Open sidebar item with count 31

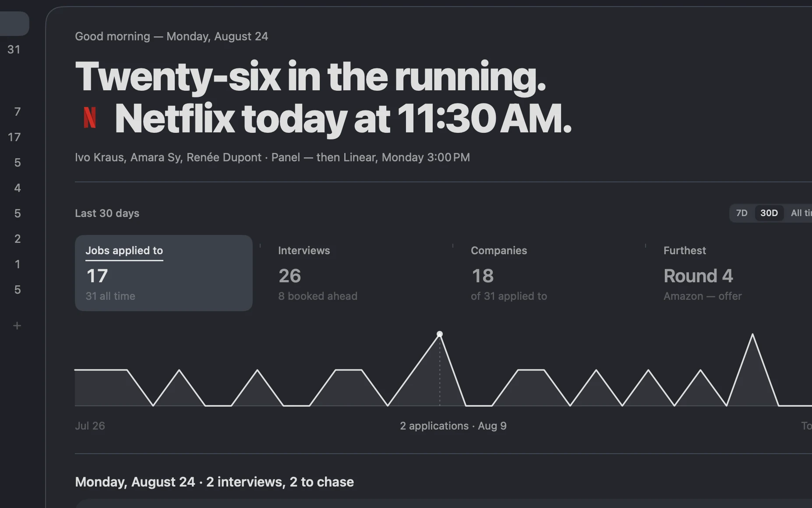click(x=14, y=50)
